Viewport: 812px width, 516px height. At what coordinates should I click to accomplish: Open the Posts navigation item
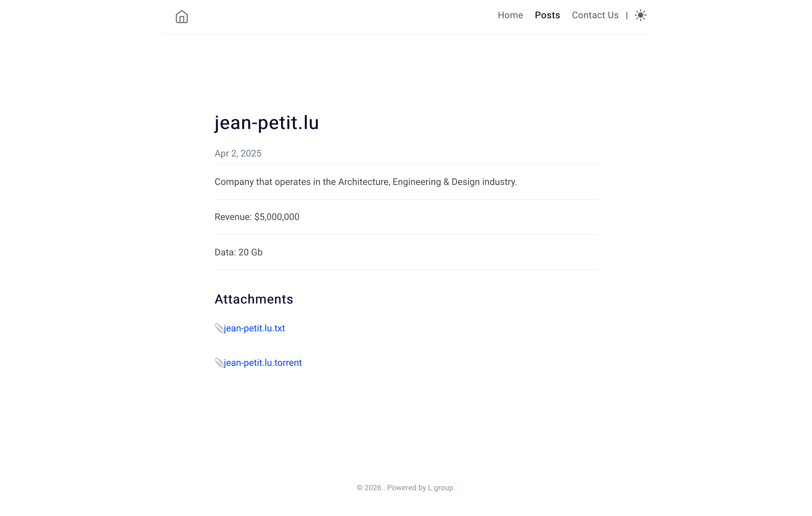click(x=547, y=15)
